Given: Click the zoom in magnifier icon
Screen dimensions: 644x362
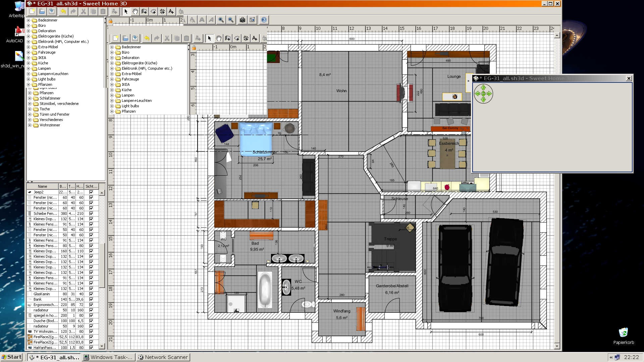Looking at the screenshot, I should [221, 20].
